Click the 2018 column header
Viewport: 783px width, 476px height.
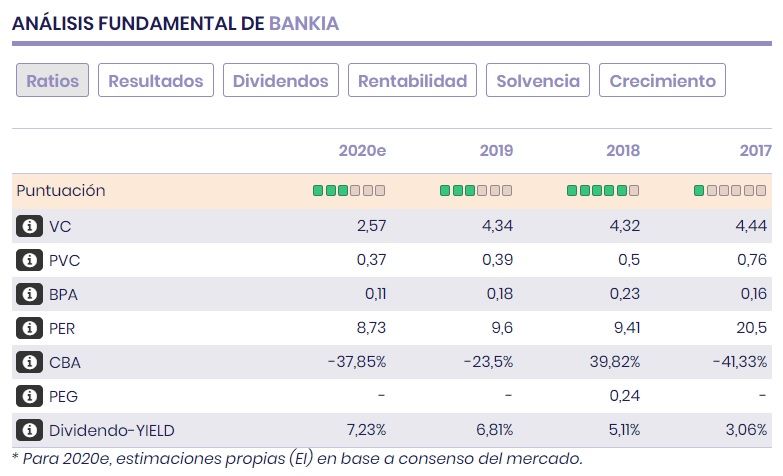coord(623,151)
